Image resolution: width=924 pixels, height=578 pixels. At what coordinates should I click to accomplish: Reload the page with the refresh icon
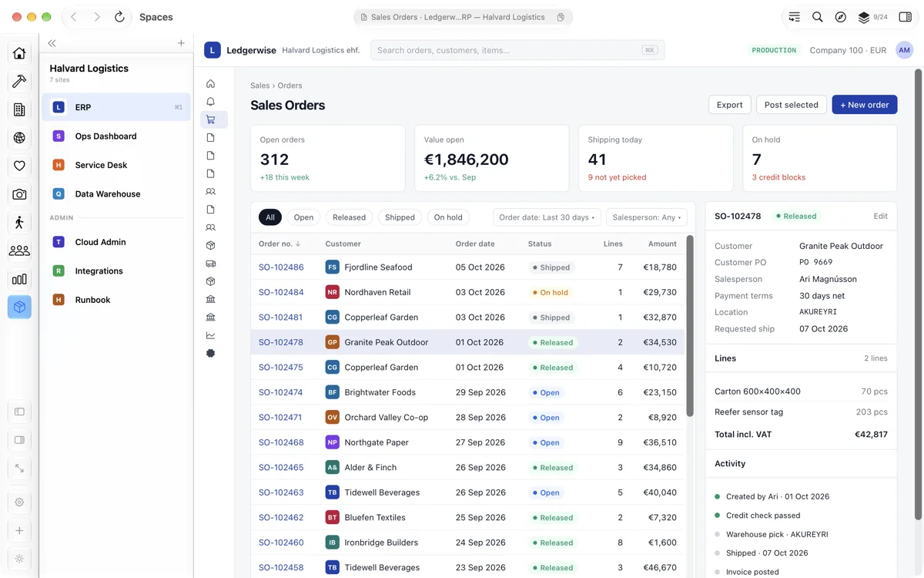click(x=119, y=17)
